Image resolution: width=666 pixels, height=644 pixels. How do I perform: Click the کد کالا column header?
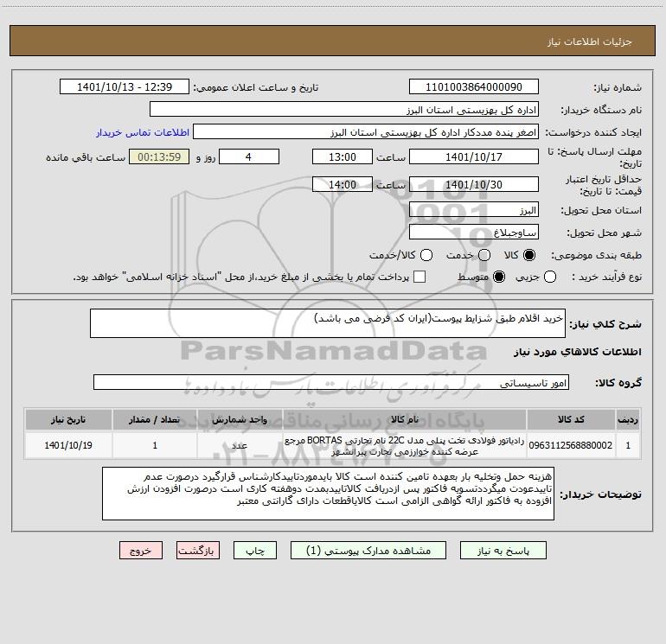click(x=571, y=419)
